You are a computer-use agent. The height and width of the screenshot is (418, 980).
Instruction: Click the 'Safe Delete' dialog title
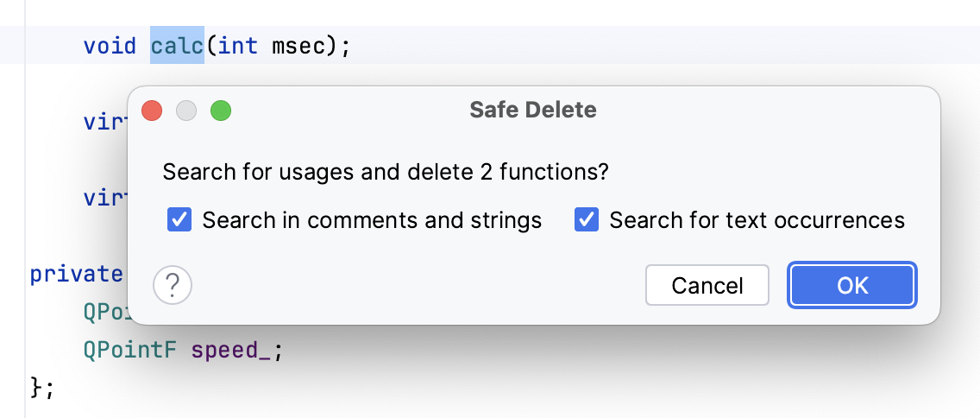point(533,111)
